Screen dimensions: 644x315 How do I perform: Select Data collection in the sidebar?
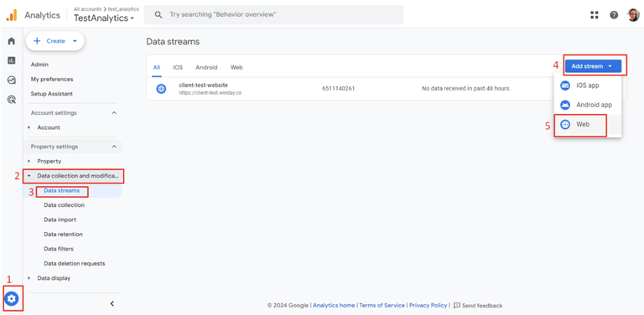coord(64,205)
